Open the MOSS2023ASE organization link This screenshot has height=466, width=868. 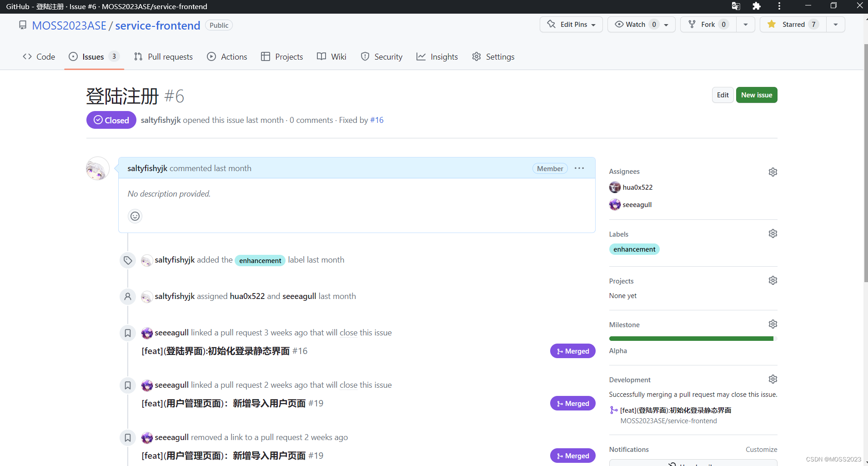coord(69,25)
